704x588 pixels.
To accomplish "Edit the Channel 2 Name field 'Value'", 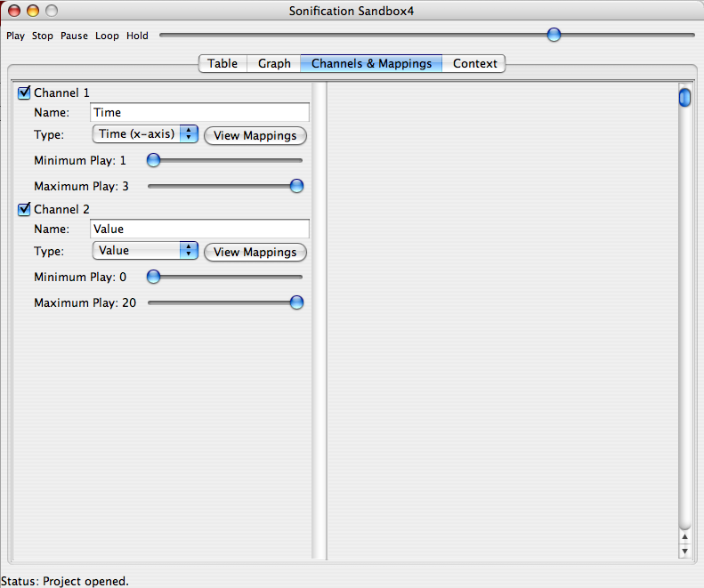I will [x=199, y=229].
